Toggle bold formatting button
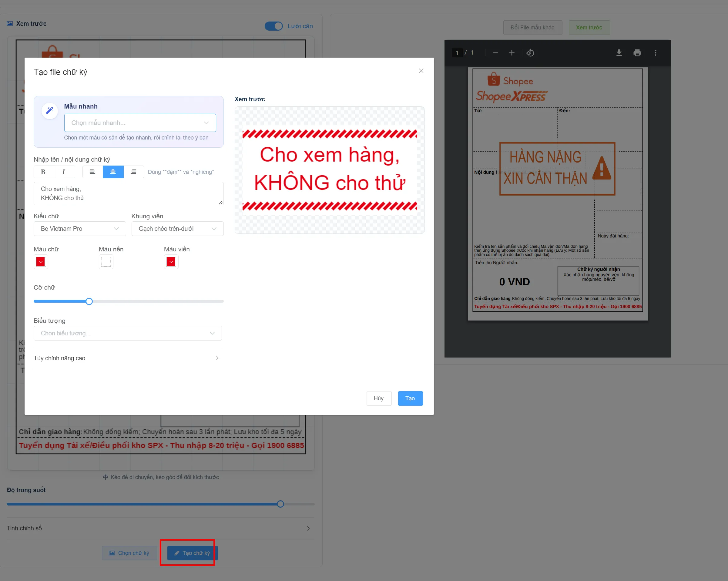Viewport: 728px width, 581px height. 44,172
